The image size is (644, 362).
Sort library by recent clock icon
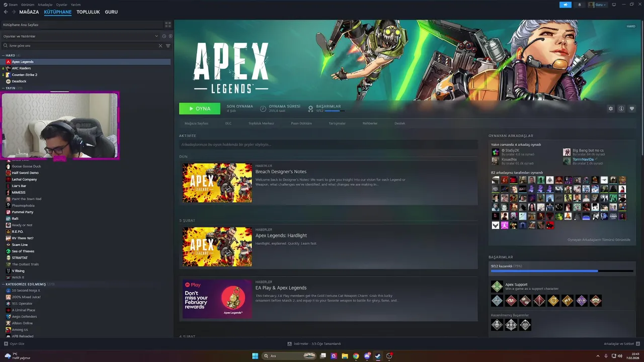164,36
